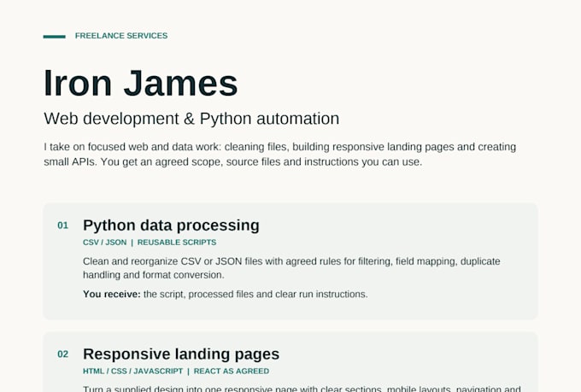The image size is (581, 392).
Task: Click the '02' service number
Action: 62,354
